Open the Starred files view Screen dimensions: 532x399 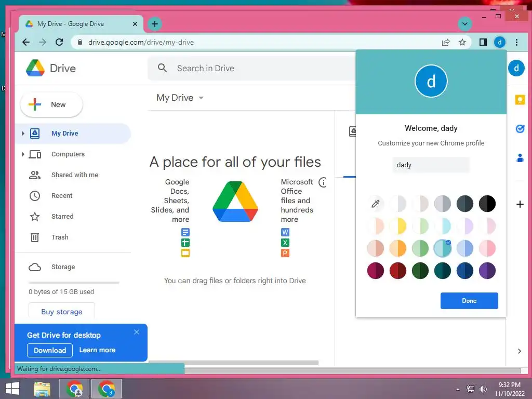click(62, 216)
